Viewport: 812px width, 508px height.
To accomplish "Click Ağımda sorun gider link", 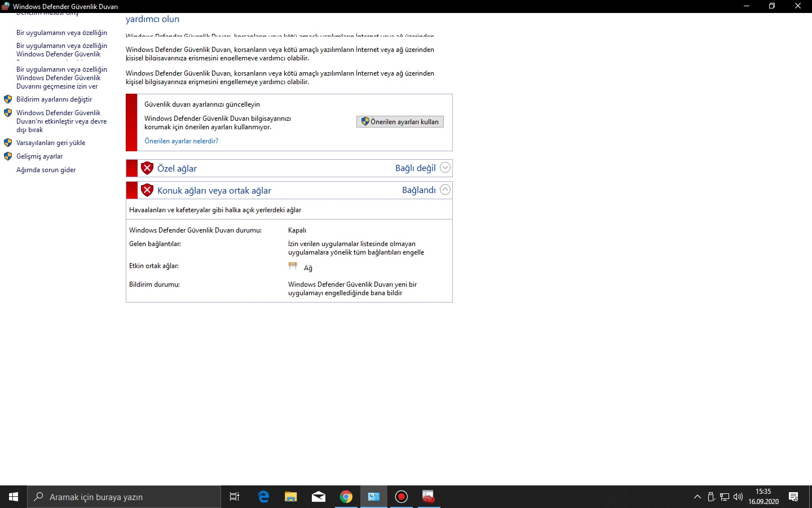I will [x=46, y=170].
